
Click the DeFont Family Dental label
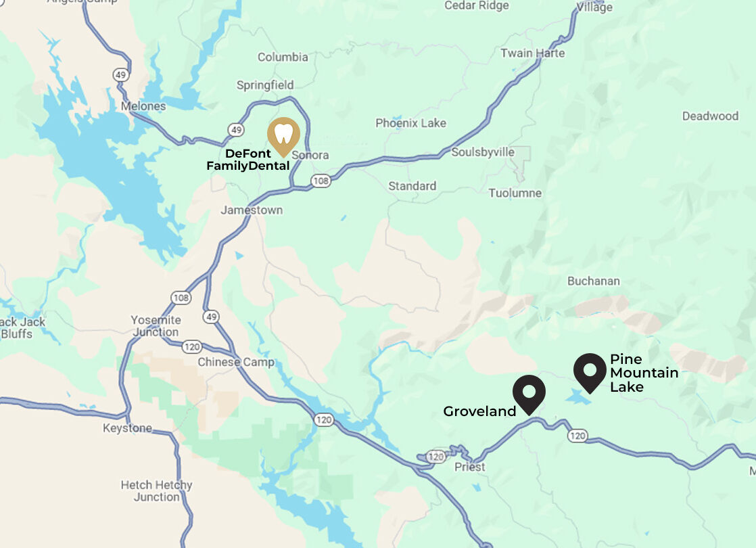pyautogui.click(x=247, y=160)
